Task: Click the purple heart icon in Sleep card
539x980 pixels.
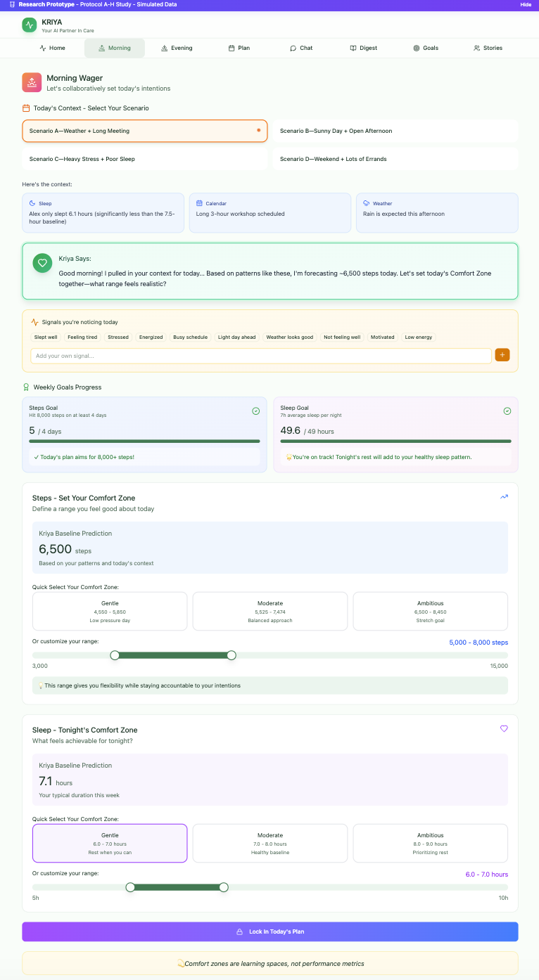Action: pos(504,729)
